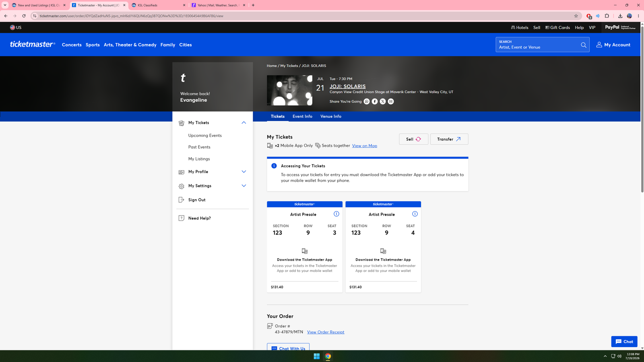Click JOJI: SOLARIS event title link
644x362 pixels.
348,86
